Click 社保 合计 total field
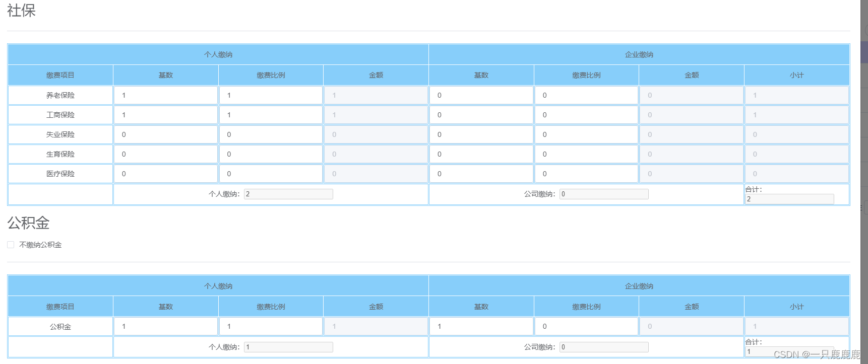Screen dimensions: 868x364 [789, 199]
